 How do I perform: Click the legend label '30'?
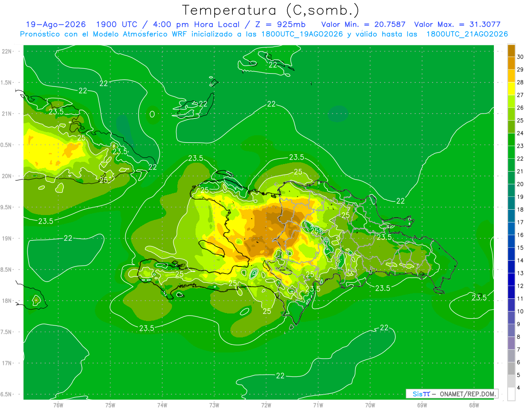[520, 57]
